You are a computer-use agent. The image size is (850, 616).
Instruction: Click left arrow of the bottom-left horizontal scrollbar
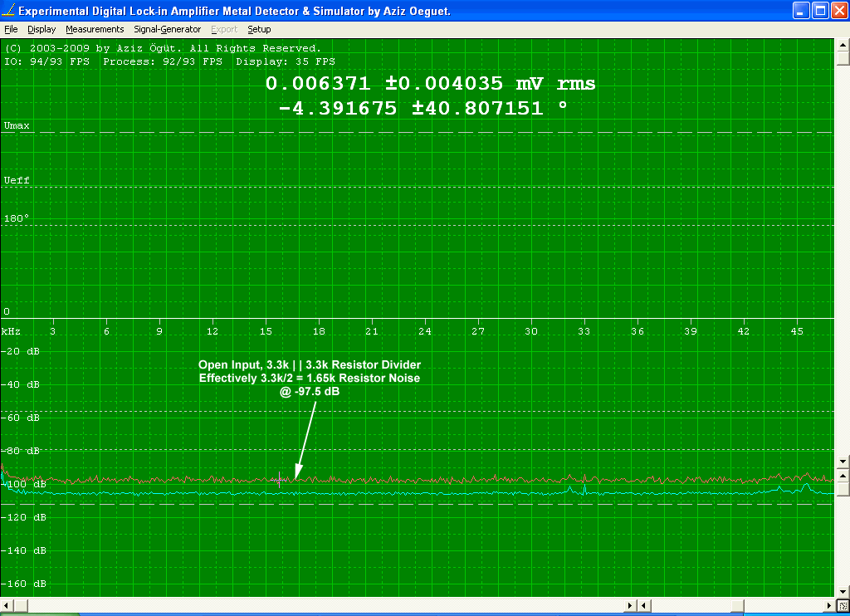click(x=7, y=605)
